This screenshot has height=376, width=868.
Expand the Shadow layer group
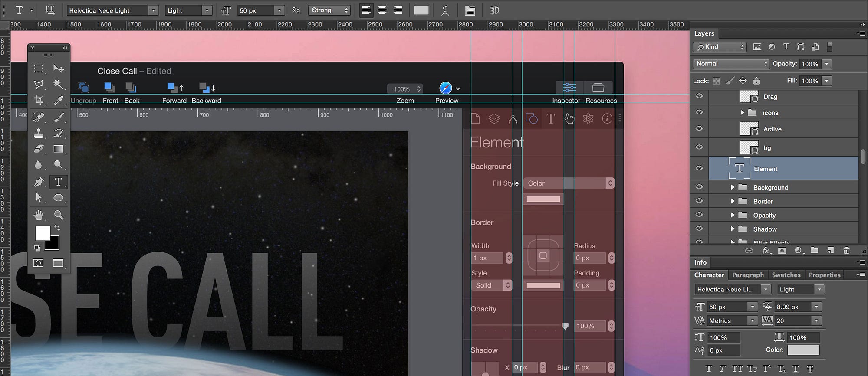[x=733, y=229]
